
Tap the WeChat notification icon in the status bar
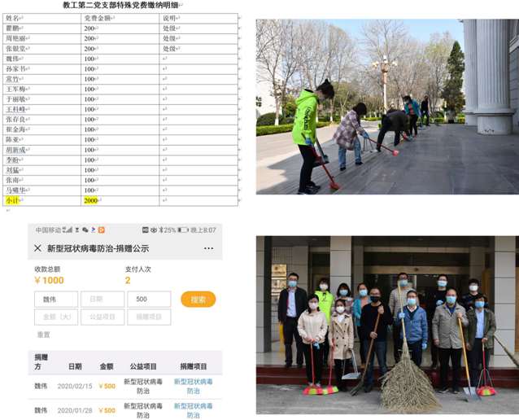coord(85,230)
